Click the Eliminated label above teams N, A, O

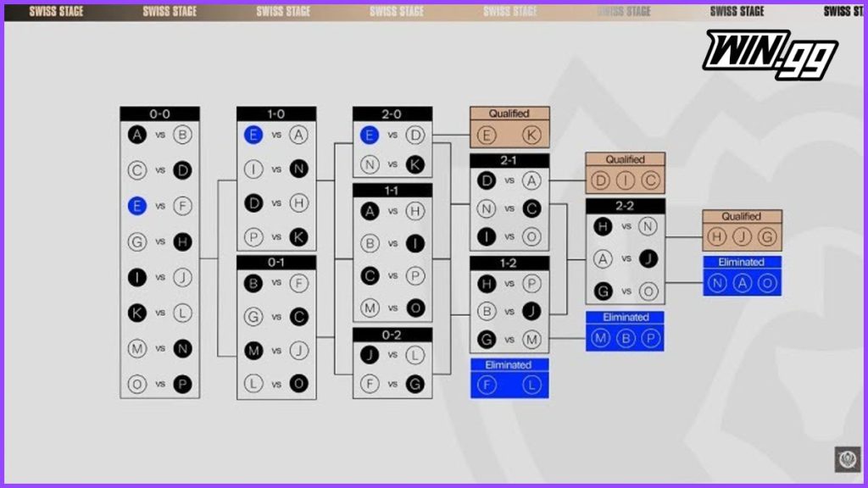pyautogui.click(x=742, y=263)
